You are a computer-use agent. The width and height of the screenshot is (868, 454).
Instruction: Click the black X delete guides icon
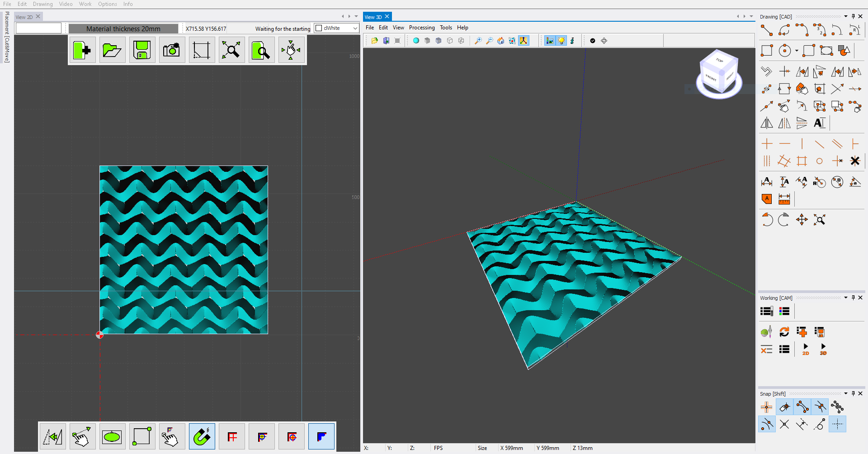point(855,161)
